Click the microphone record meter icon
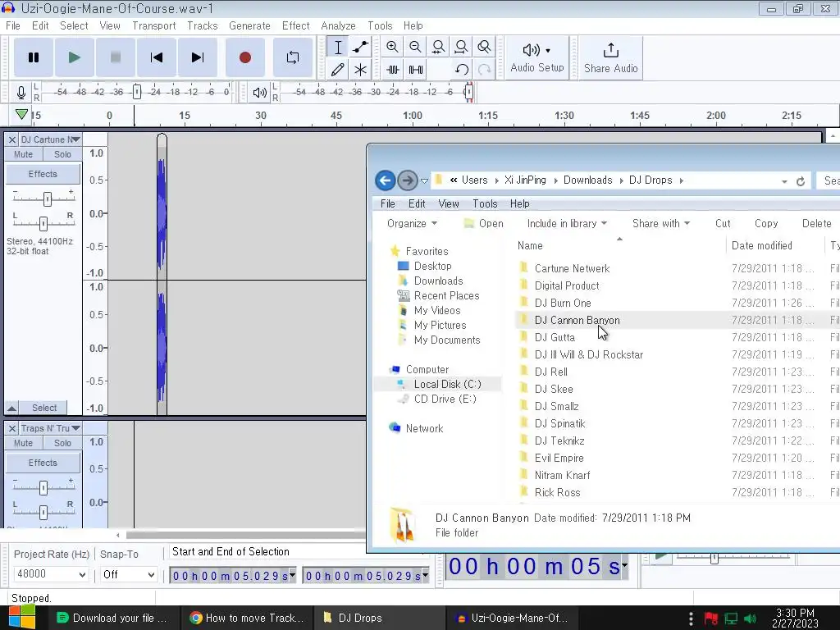This screenshot has height=630, width=840. click(21, 93)
